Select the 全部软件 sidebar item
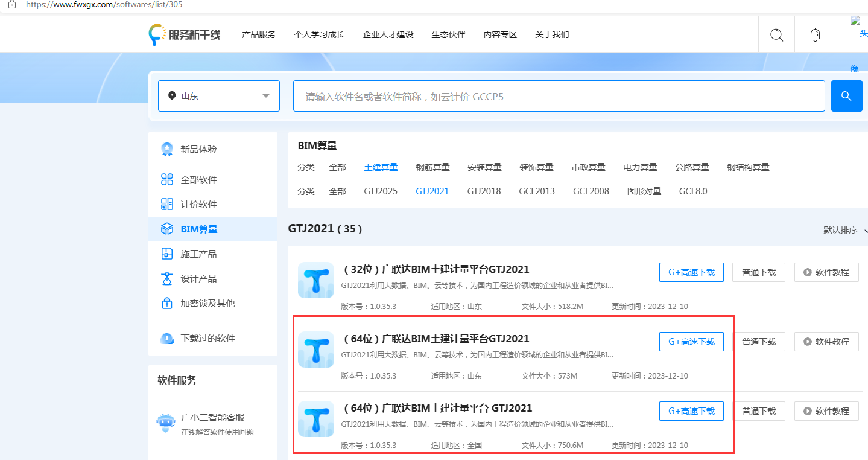The image size is (868, 460). pos(213,179)
